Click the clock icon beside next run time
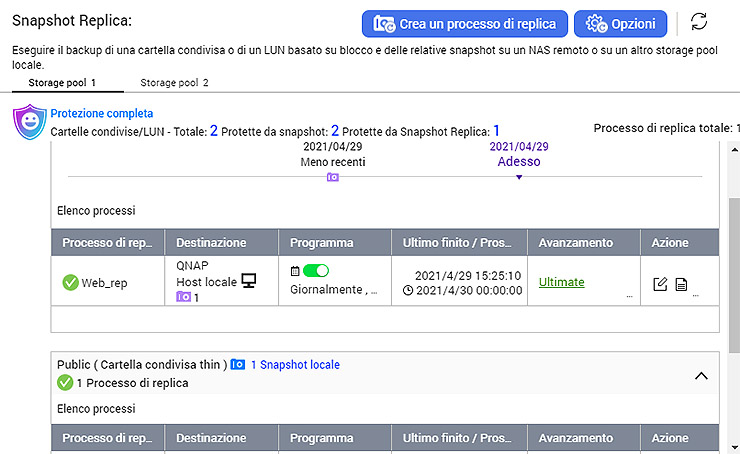 (x=408, y=290)
